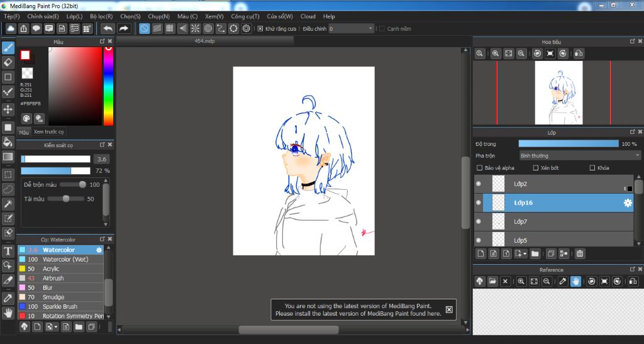644x344 pixels.
Task: Toggle the Khử răng cưa checkbox
Action: click(x=260, y=29)
